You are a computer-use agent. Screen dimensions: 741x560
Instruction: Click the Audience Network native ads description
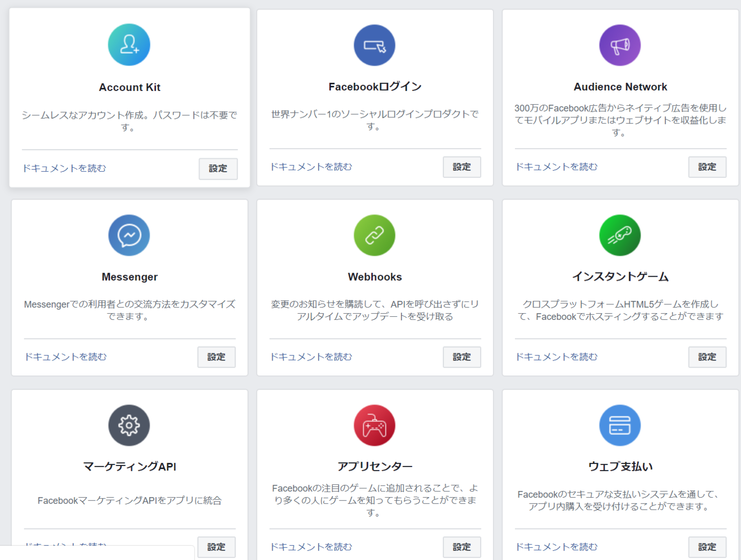[621, 120]
